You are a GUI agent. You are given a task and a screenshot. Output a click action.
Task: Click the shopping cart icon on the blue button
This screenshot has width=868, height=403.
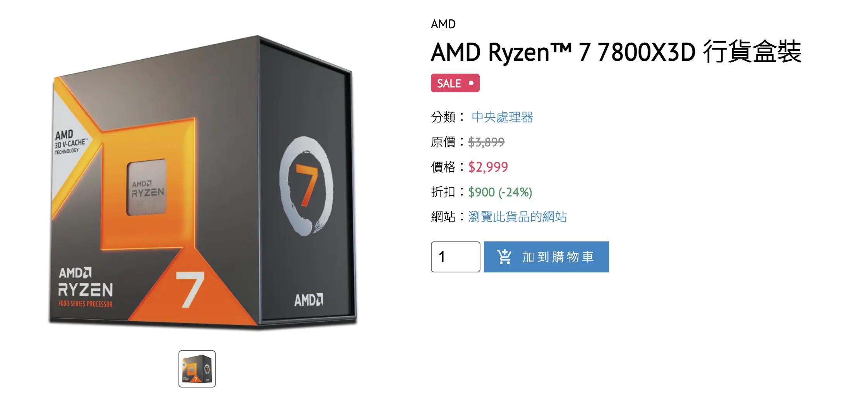[504, 257]
